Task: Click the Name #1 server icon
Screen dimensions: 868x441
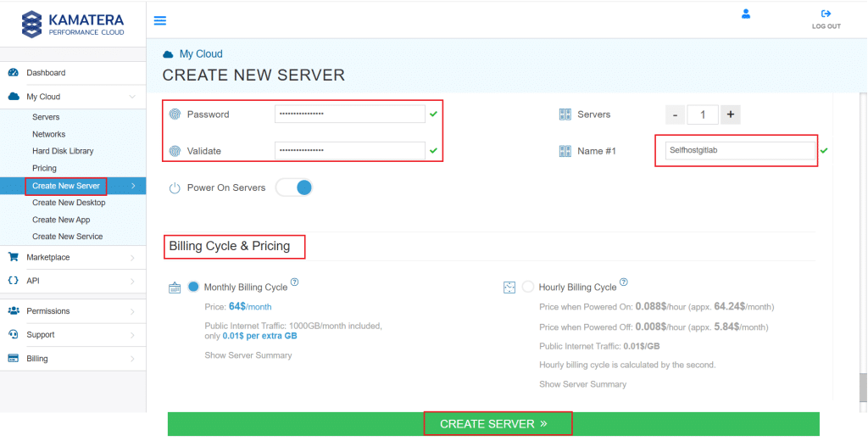Action: click(565, 151)
